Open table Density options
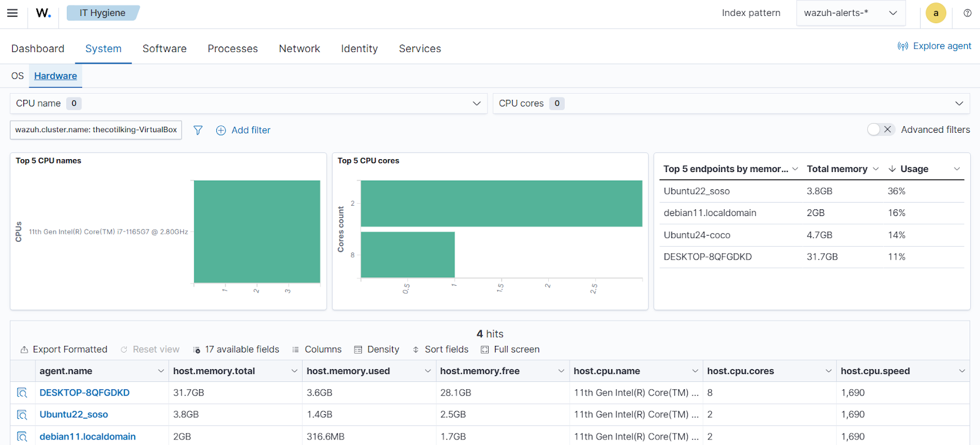This screenshot has height=445, width=980. tap(377, 350)
